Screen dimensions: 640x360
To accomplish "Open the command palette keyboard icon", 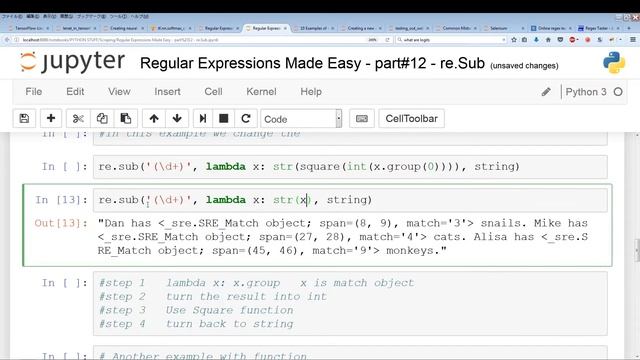I will pos(362,119).
